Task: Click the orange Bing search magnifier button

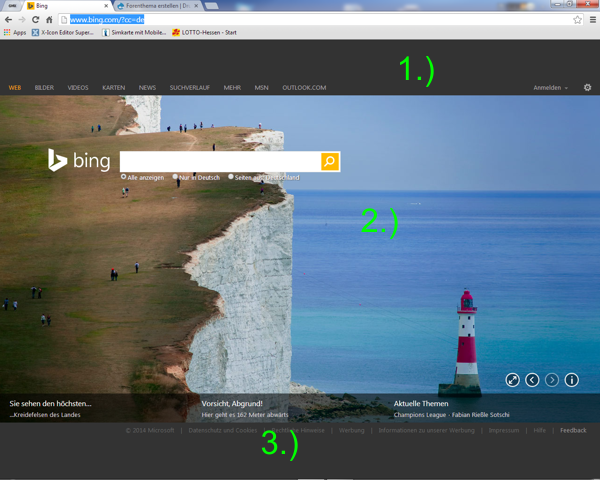Action: click(x=330, y=162)
